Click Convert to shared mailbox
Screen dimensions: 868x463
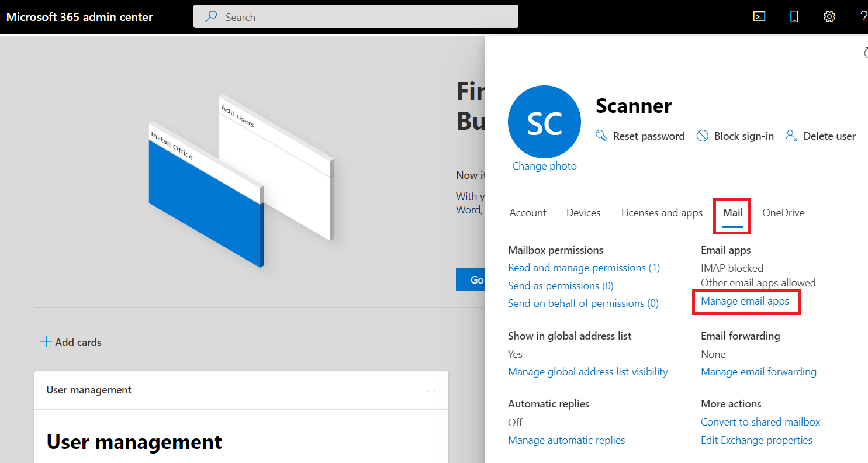click(760, 421)
